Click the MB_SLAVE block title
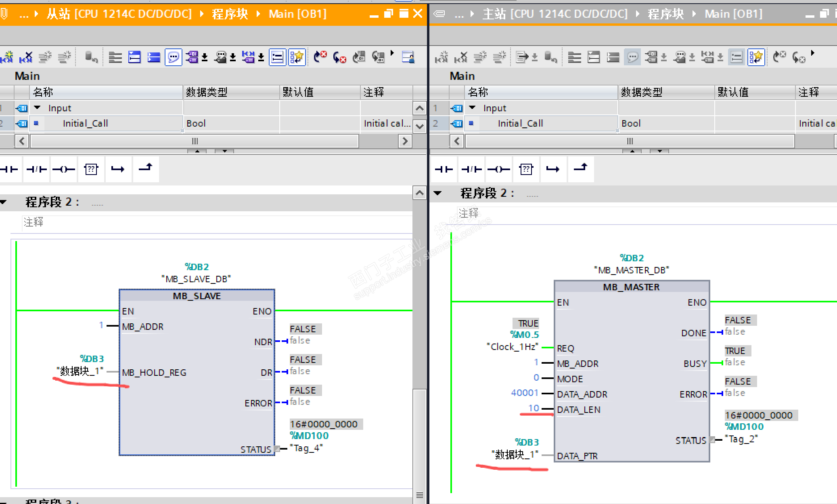The width and height of the screenshot is (837, 504). tap(197, 296)
